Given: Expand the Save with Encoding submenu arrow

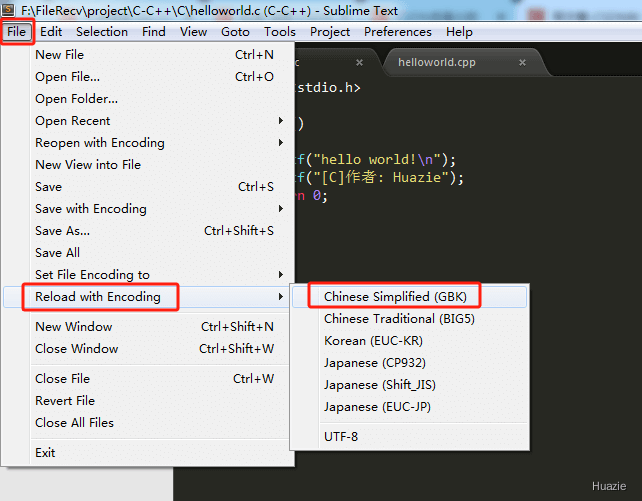Looking at the screenshot, I should (280, 209).
